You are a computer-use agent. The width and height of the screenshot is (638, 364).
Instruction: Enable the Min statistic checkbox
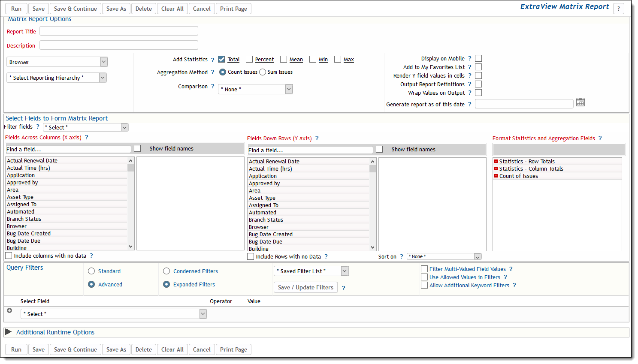pyautogui.click(x=312, y=59)
